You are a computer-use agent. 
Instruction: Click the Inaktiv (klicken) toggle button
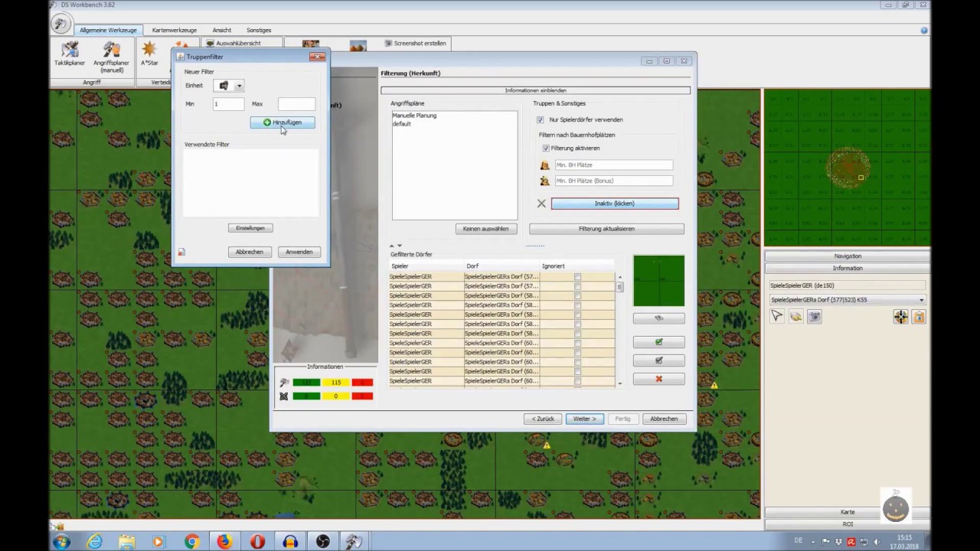coord(615,204)
